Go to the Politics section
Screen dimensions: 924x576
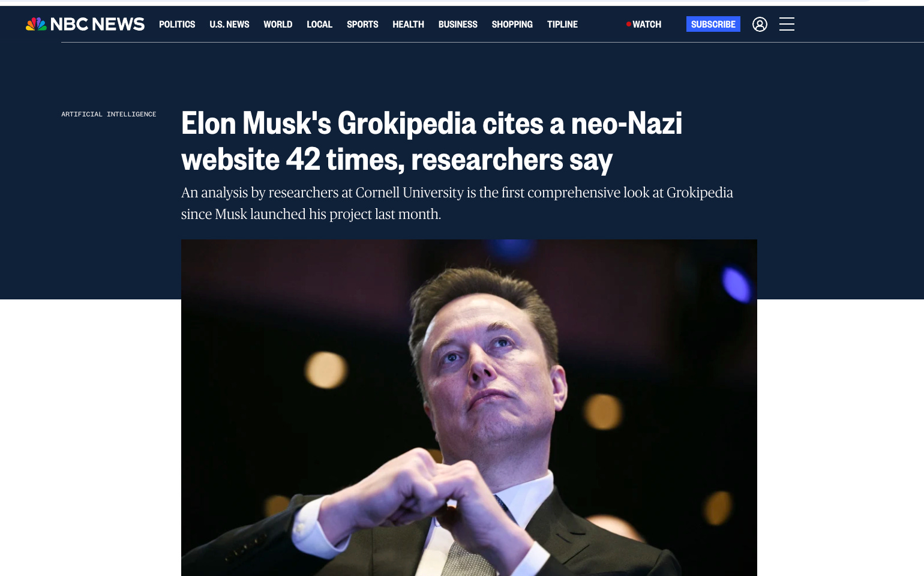[x=177, y=24]
